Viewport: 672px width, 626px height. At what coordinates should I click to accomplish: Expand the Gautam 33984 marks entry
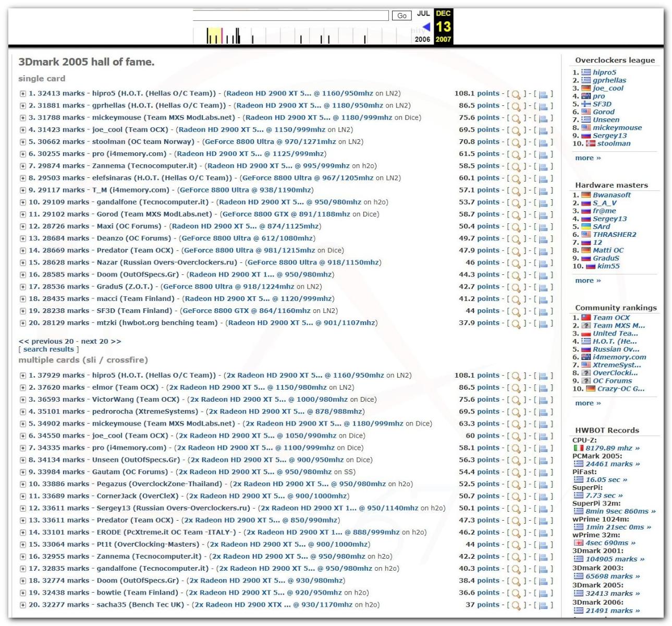23,472
